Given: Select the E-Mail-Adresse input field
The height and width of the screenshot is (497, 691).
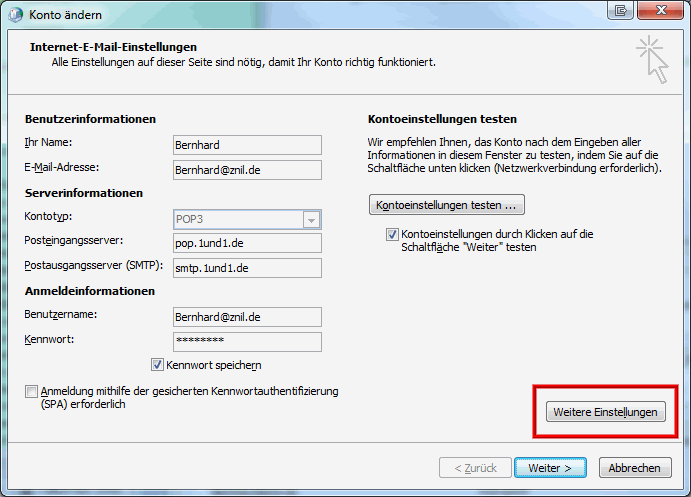Looking at the screenshot, I should pos(246,170).
